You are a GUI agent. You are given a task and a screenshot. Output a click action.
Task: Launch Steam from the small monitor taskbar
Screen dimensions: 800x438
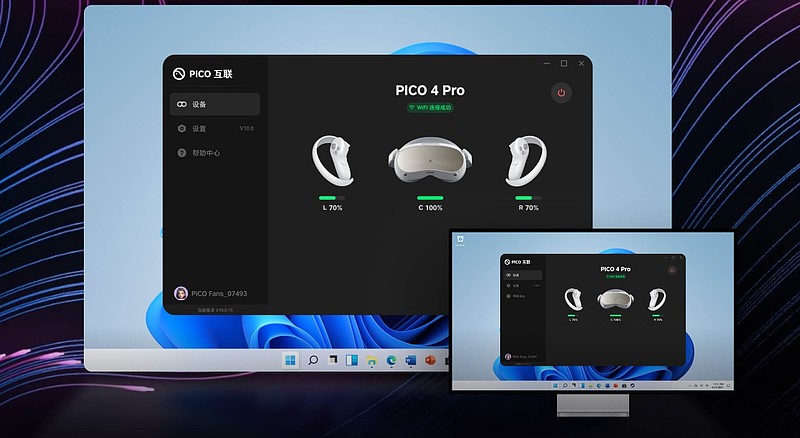pyautogui.click(x=633, y=386)
